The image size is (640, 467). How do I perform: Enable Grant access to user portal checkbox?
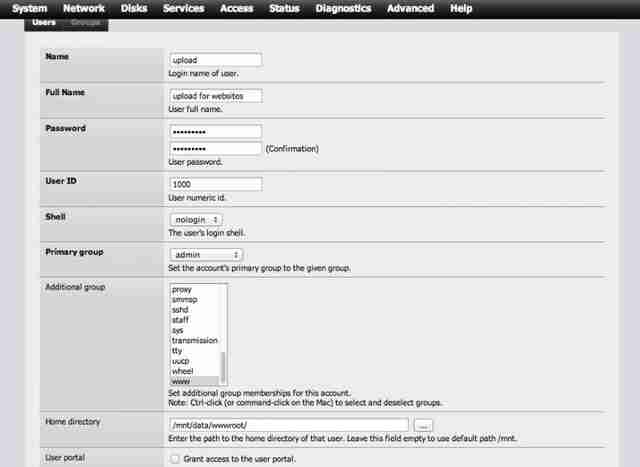(x=175, y=459)
